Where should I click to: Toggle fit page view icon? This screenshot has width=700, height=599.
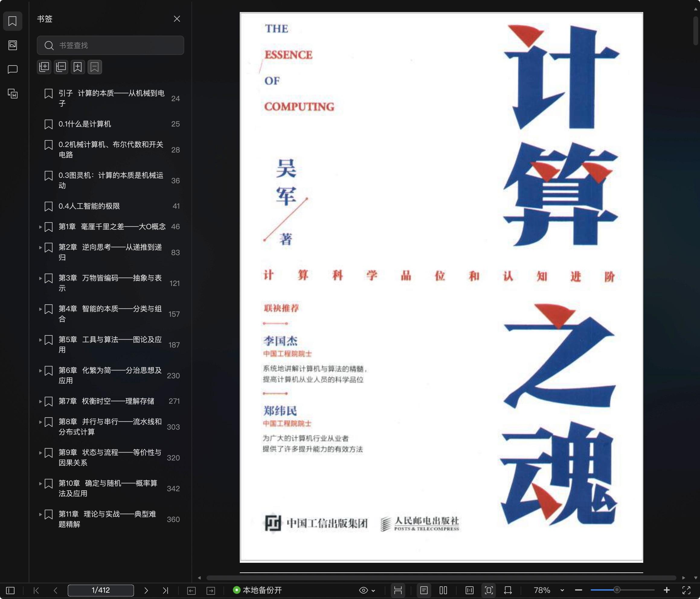pos(489,590)
